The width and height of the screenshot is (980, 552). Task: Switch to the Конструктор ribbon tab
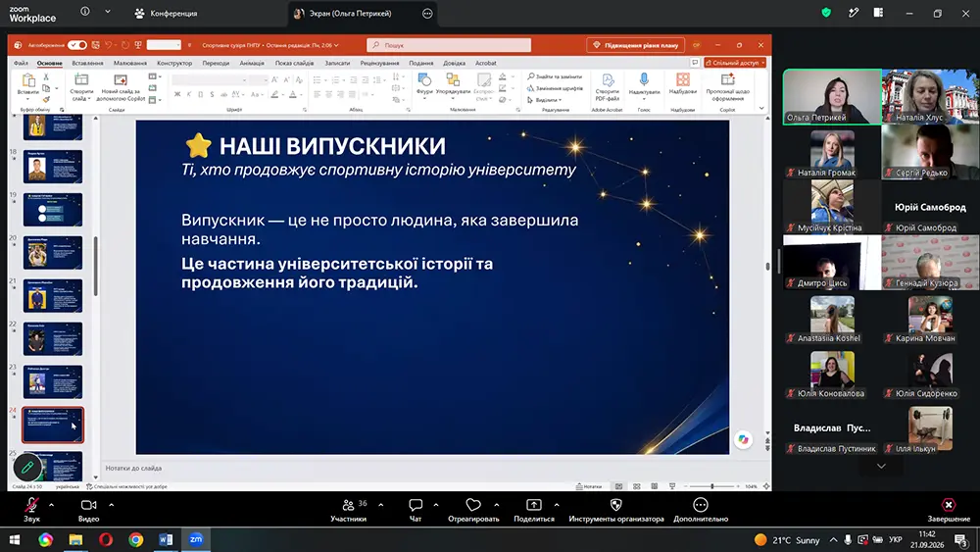click(174, 63)
